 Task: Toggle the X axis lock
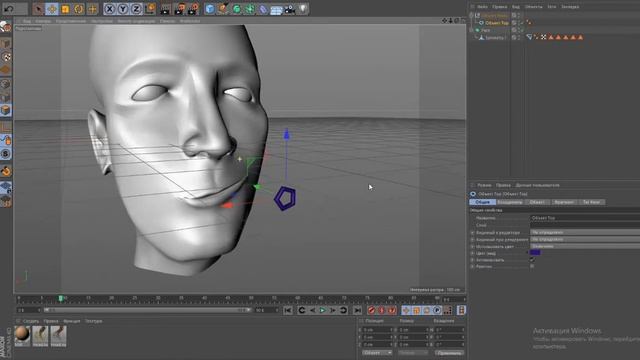tap(109, 9)
